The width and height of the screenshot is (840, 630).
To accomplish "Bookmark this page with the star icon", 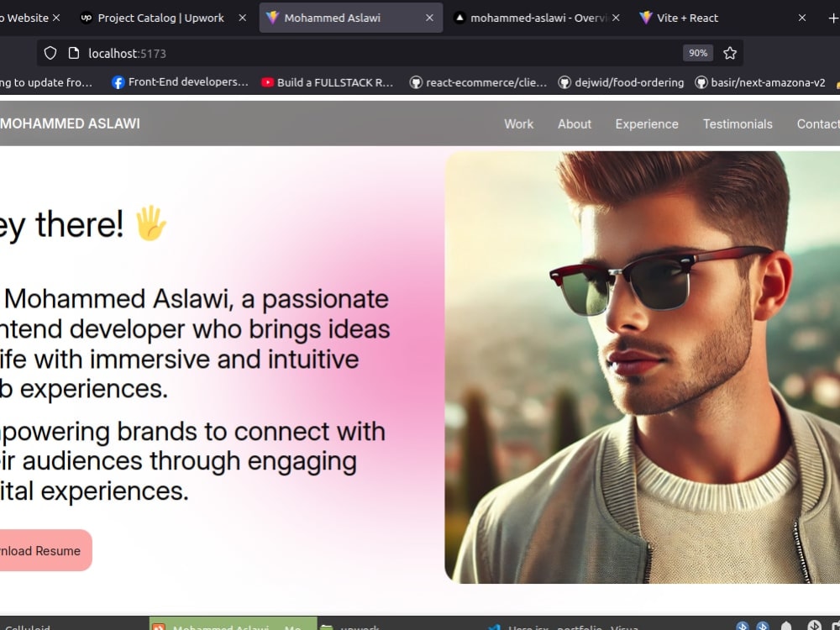I will coord(730,53).
